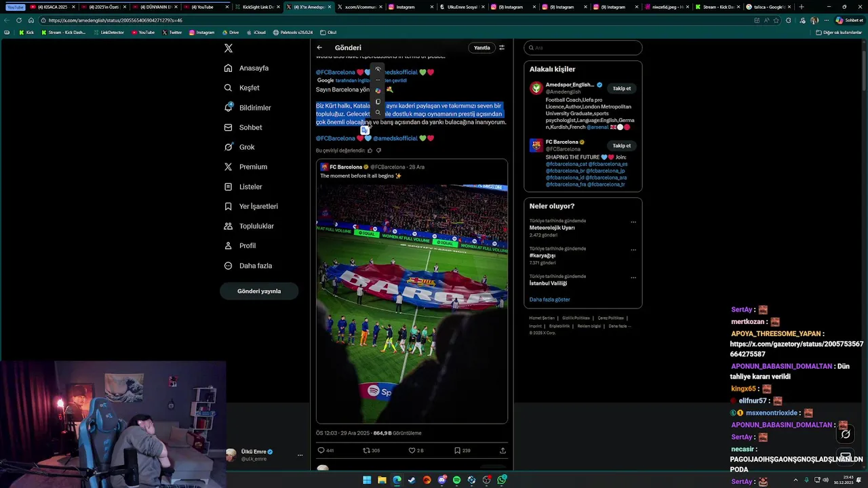
Task: Open the reply sort settings icon
Action: 502,48
